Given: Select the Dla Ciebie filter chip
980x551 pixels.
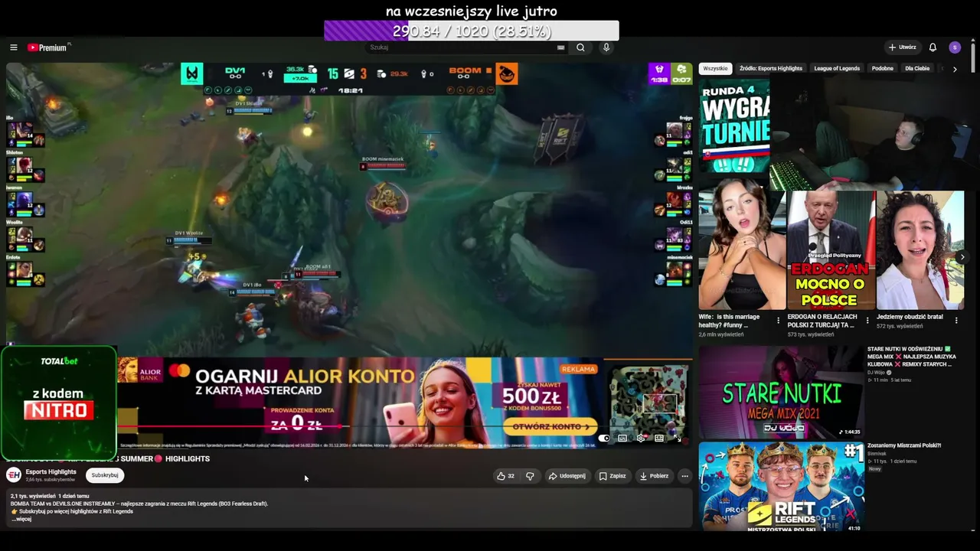Looking at the screenshot, I should [x=917, y=68].
